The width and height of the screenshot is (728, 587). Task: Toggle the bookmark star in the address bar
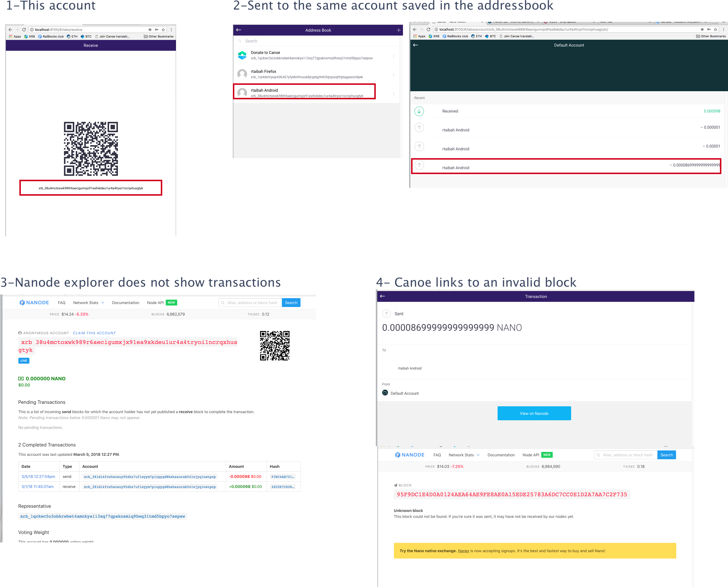[x=163, y=29]
